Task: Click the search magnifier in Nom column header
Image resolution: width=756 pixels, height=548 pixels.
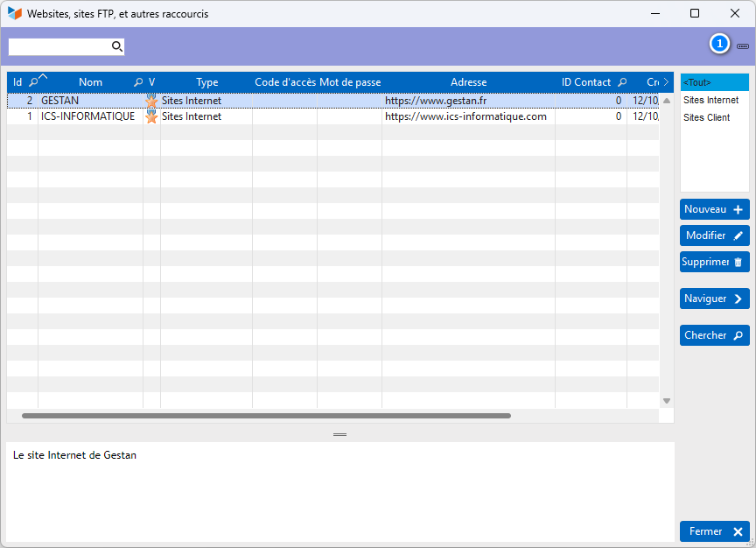Action: (x=137, y=82)
